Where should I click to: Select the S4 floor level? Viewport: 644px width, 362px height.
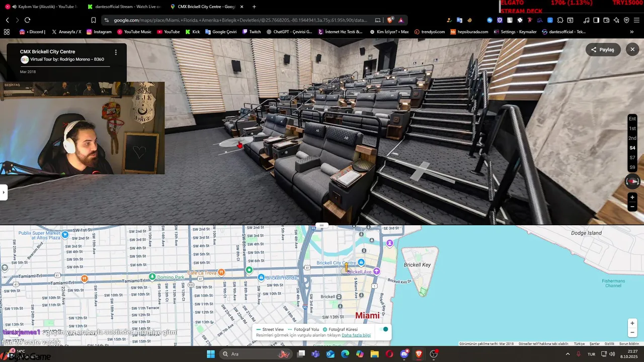[632, 148]
